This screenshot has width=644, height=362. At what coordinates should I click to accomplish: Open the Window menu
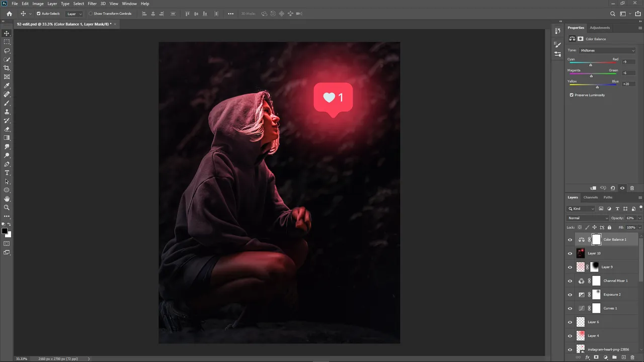[129, 4]
